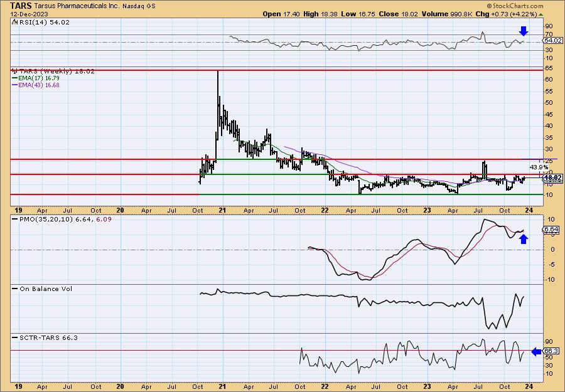Click the Nasdaq GS exchange label
The image size is (565, 392).
tap(139, 6)
